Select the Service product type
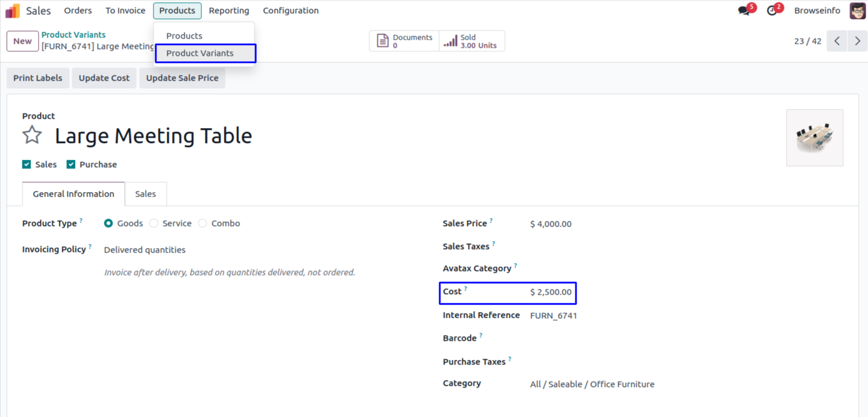 [x=154, y=223]
